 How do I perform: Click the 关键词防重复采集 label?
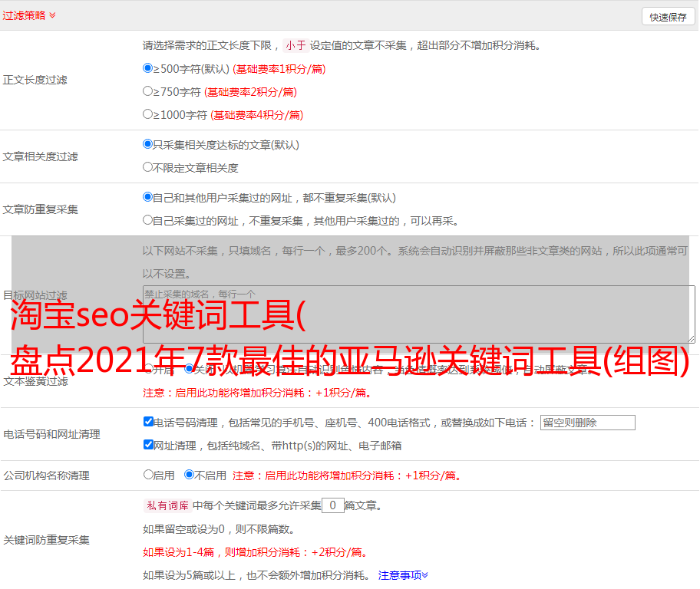(46, 540)
